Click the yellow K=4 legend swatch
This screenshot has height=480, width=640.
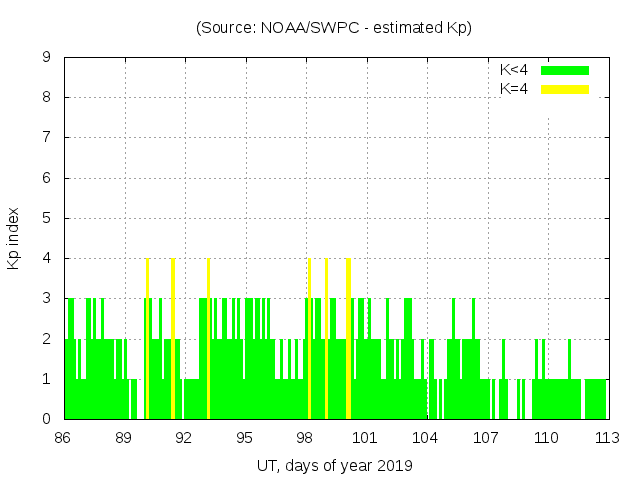pyautogui.click(x=565, y=89)
